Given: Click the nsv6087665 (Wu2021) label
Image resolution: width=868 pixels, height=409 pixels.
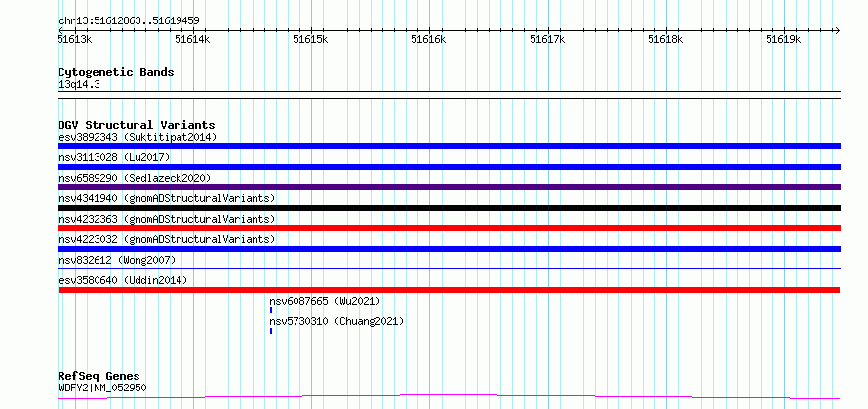Looking at the screenshot, I should [325, 301].
